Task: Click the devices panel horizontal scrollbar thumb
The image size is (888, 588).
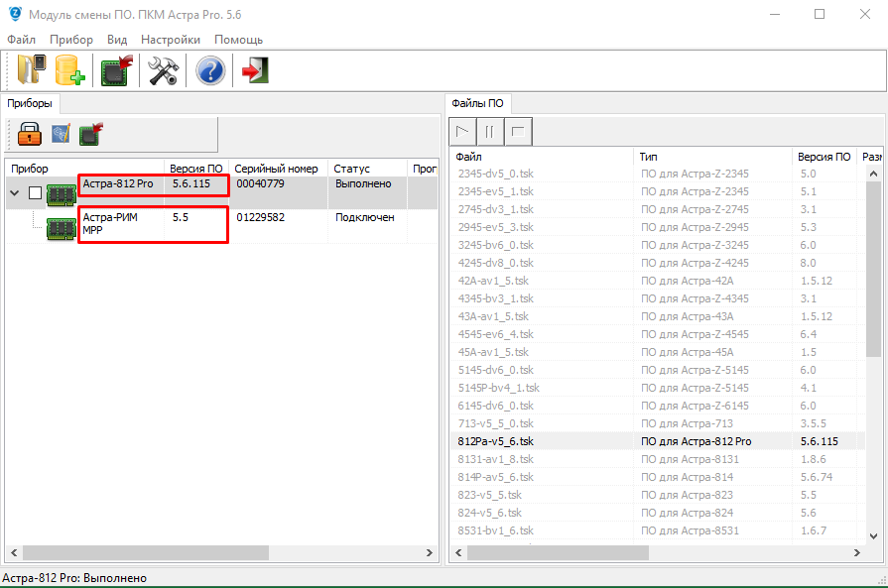Action: point(146,552)
